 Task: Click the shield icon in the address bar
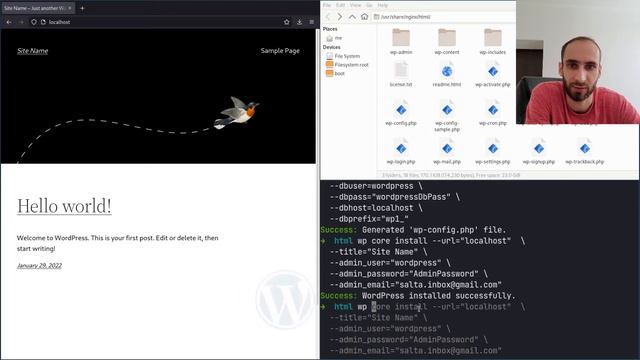(x=34, y=22)
